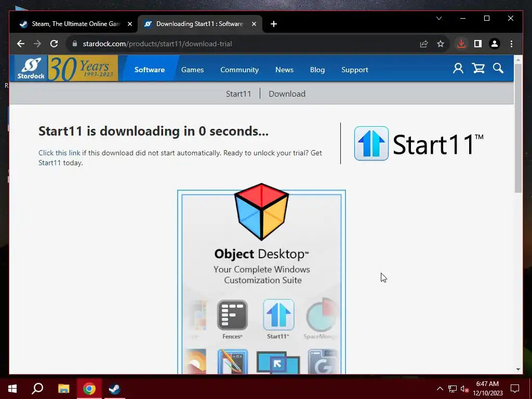Click the Start11 product logo
Screen dimensions: 532x399
[x=419, y=143]
